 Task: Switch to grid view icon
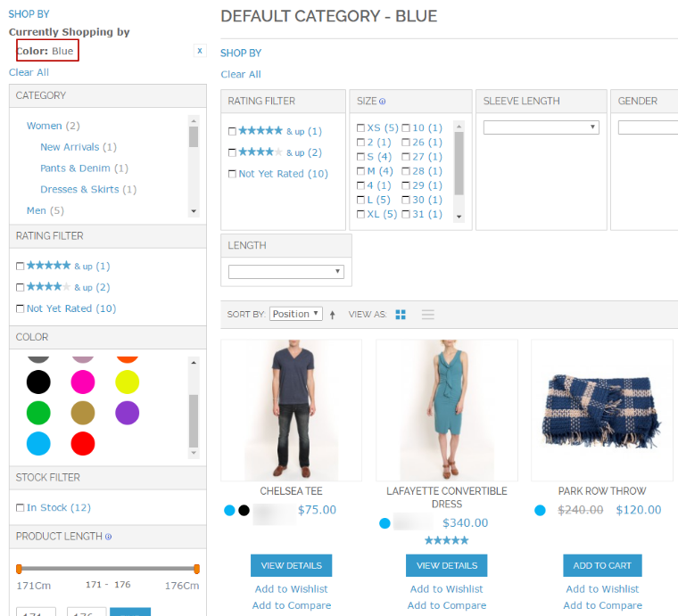pos(401,315)
